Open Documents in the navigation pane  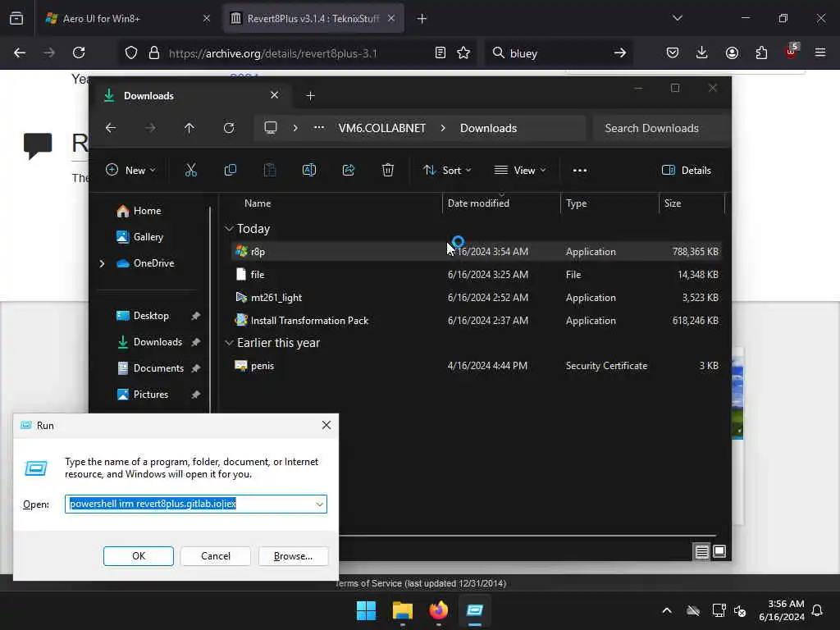pos(151,368)
